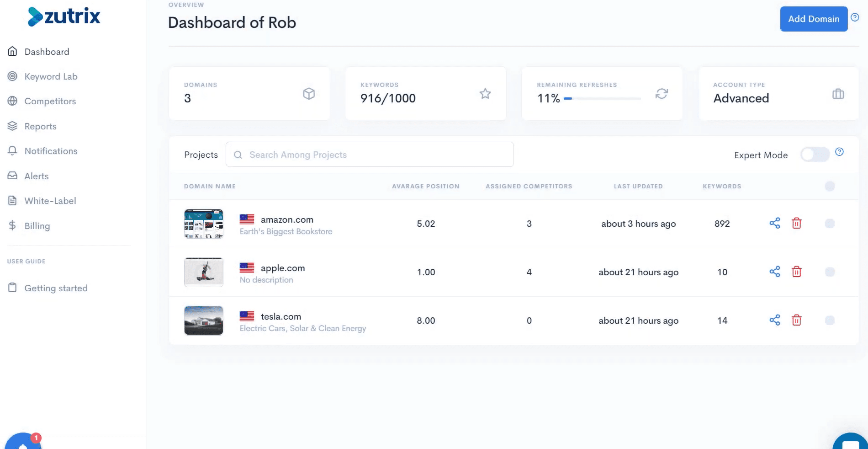Click the zutrix logo
868x449 pixels.
(x=64, y=17)
